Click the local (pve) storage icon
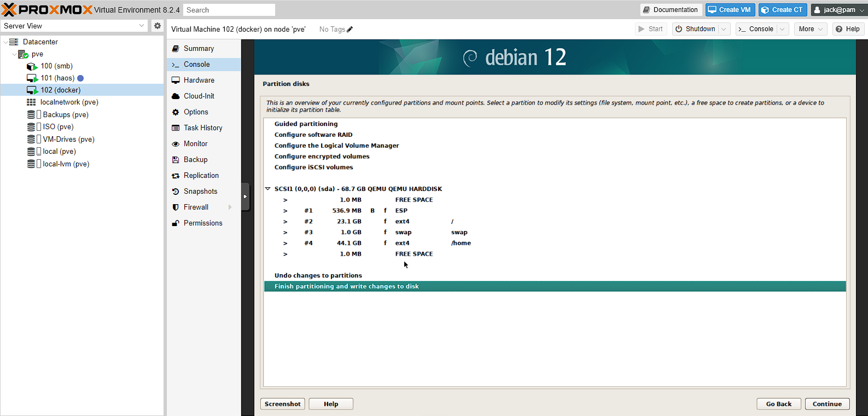 31,151
